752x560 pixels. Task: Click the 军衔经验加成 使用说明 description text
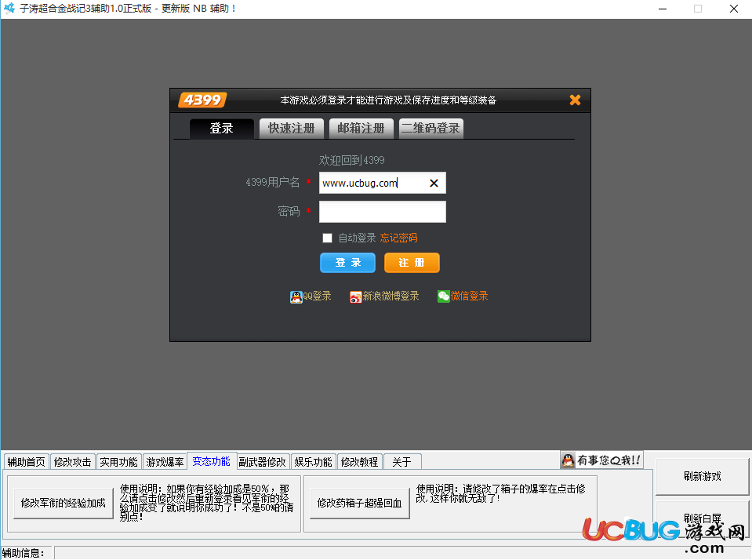click(207, 503)
